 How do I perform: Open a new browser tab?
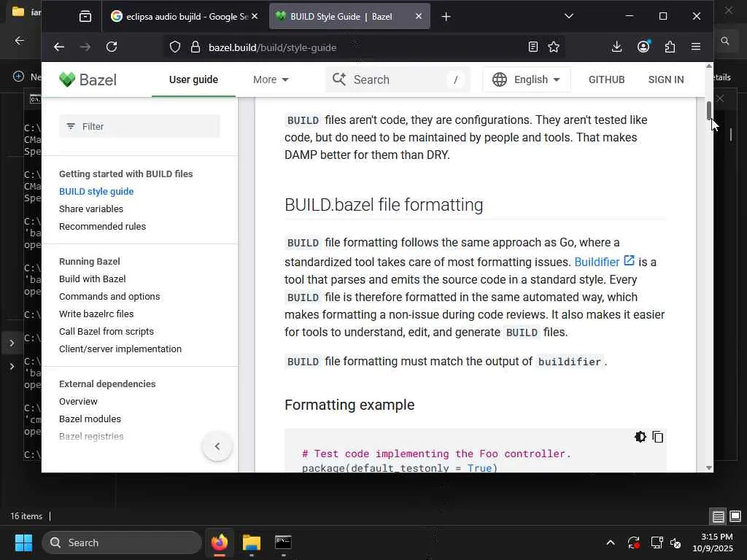446,17
